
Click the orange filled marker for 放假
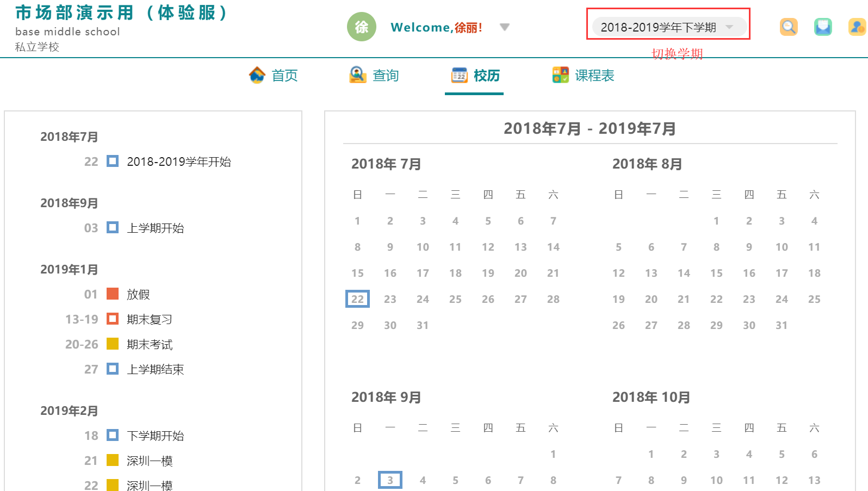(x=113, y=294)
